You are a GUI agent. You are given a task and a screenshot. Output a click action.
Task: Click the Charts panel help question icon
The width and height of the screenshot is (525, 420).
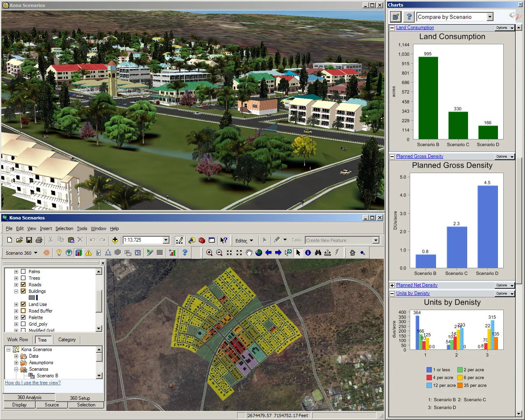click(x=409, y=17)
